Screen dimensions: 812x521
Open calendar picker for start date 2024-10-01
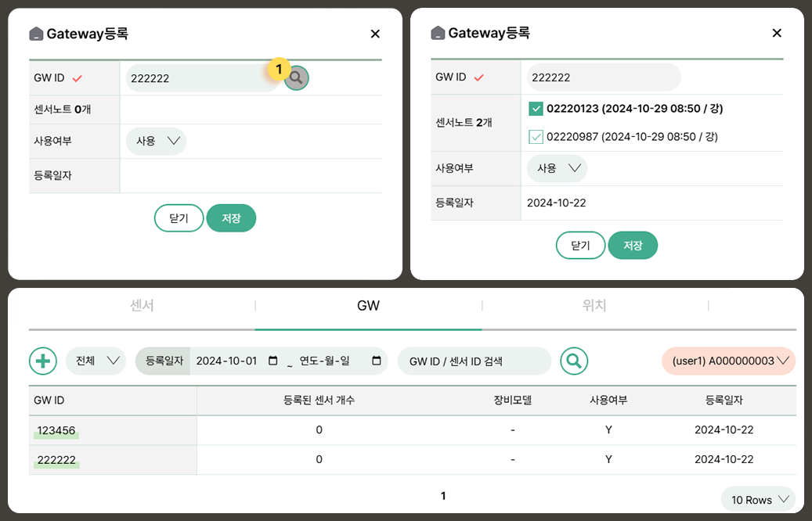[x=272, y=361]
